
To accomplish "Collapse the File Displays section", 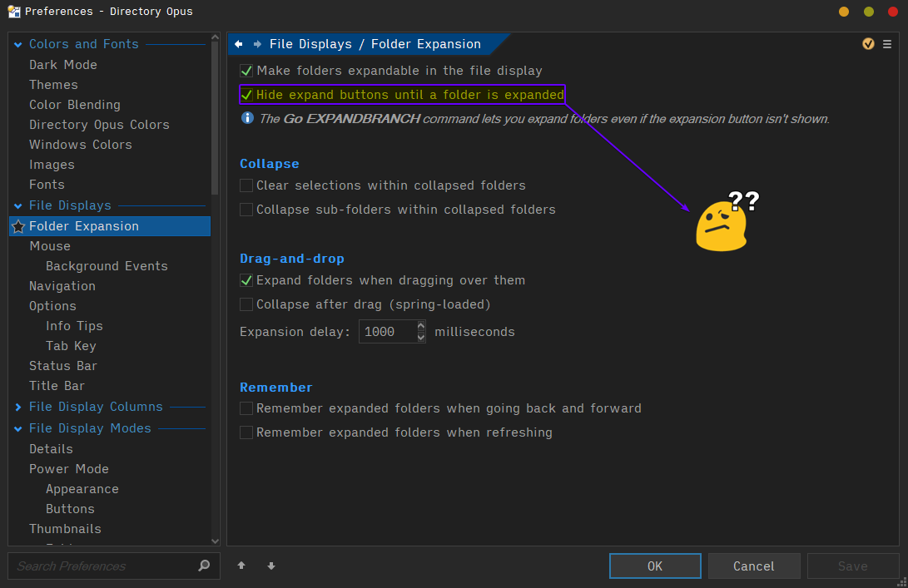I will (18, 206).
